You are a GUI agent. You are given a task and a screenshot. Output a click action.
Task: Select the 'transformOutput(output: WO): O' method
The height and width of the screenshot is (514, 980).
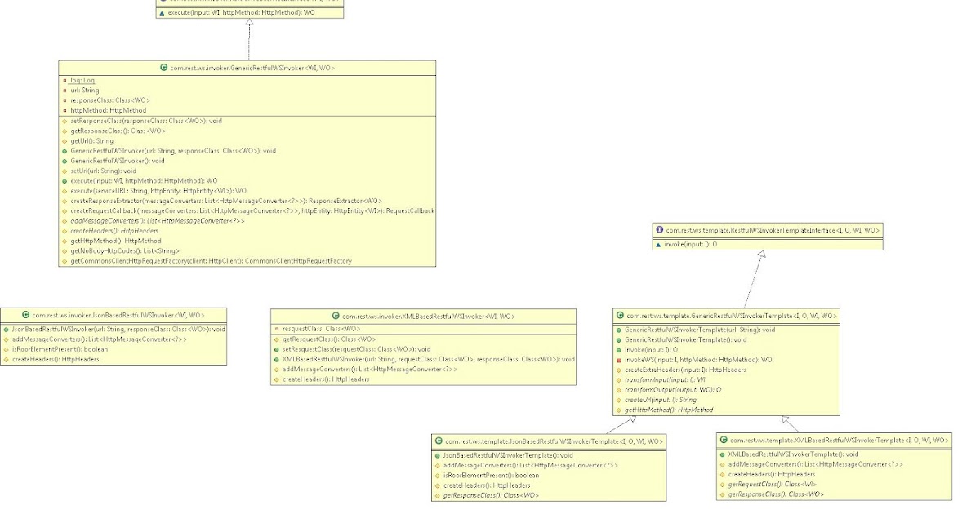click(673, 390)
